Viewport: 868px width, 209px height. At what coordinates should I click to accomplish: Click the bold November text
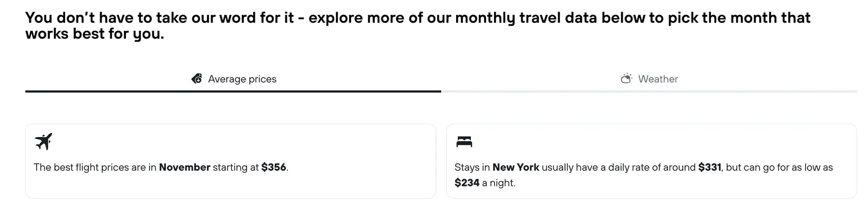tap(184, 167)
